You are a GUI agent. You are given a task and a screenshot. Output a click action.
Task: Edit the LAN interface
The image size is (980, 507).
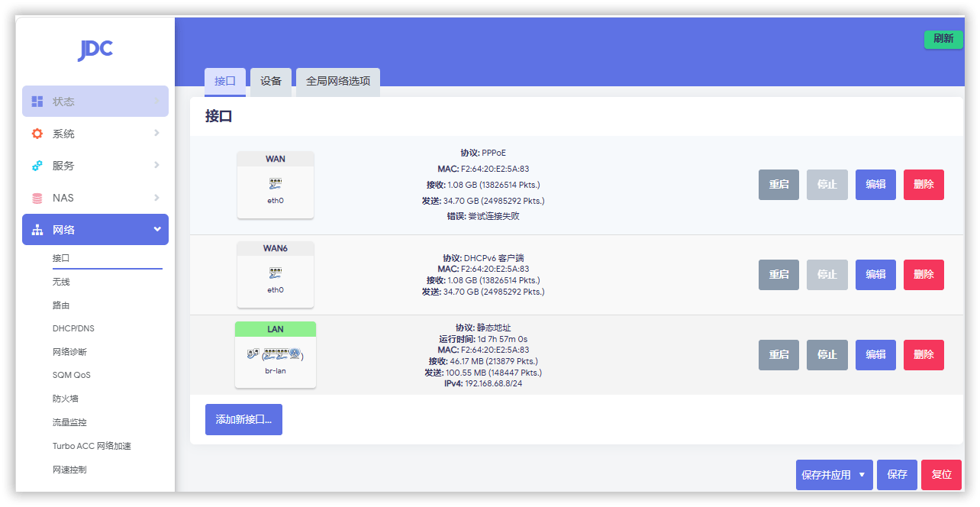coord(875,355)
